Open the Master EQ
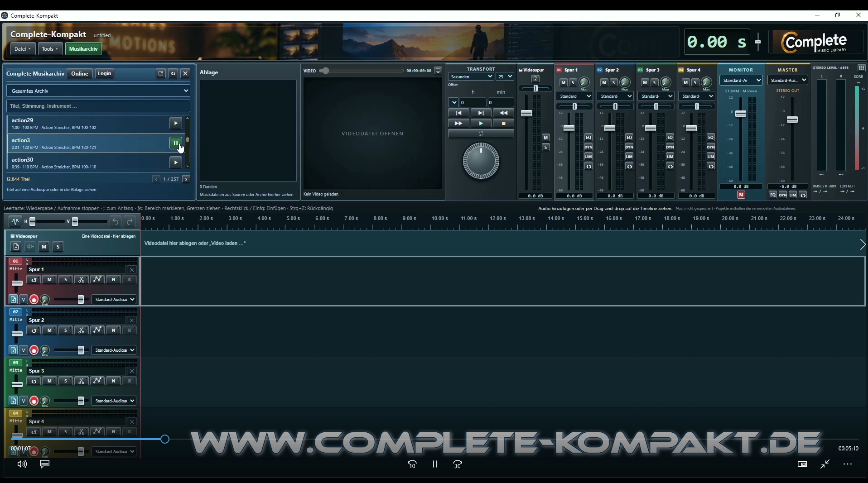This screenshot has width=868, height=483. (773, 195)
